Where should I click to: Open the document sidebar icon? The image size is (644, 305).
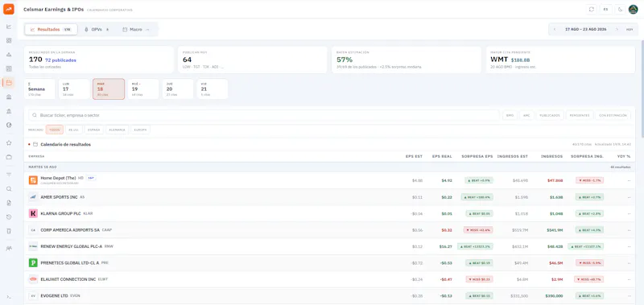(9, 203)
